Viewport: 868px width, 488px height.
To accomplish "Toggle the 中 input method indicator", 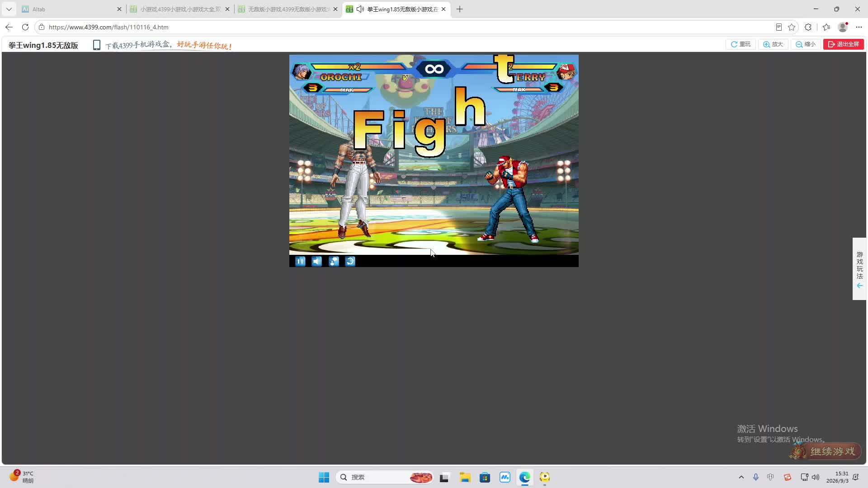I will 770,477.
